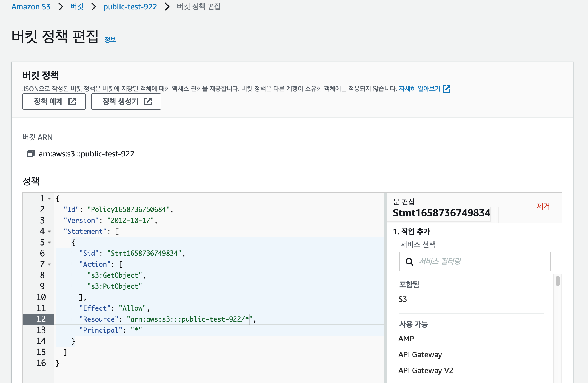Collapse the Statement array fold on line 4
588x383 pixels.
[49, 231]
